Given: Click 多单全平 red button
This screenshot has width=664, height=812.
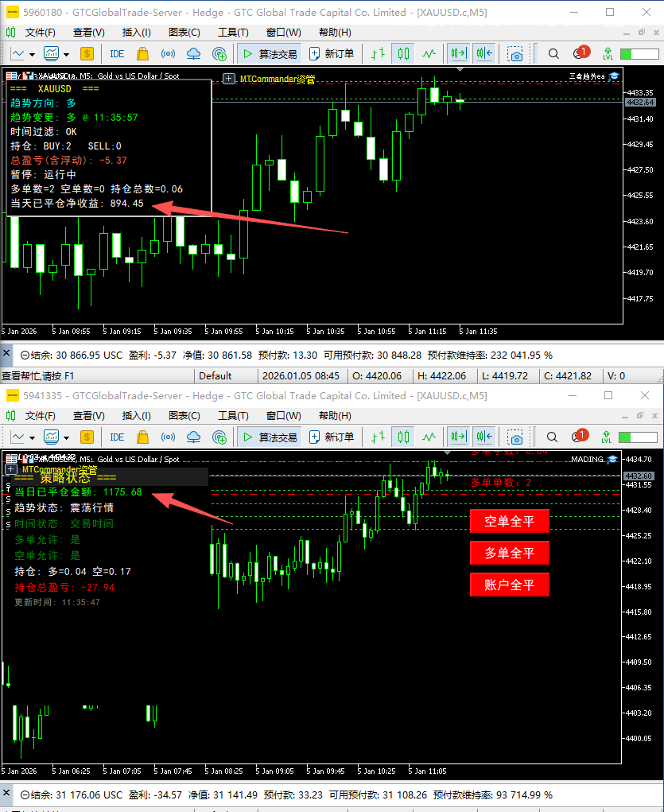Looking at the screenshot, I should 510,553.
